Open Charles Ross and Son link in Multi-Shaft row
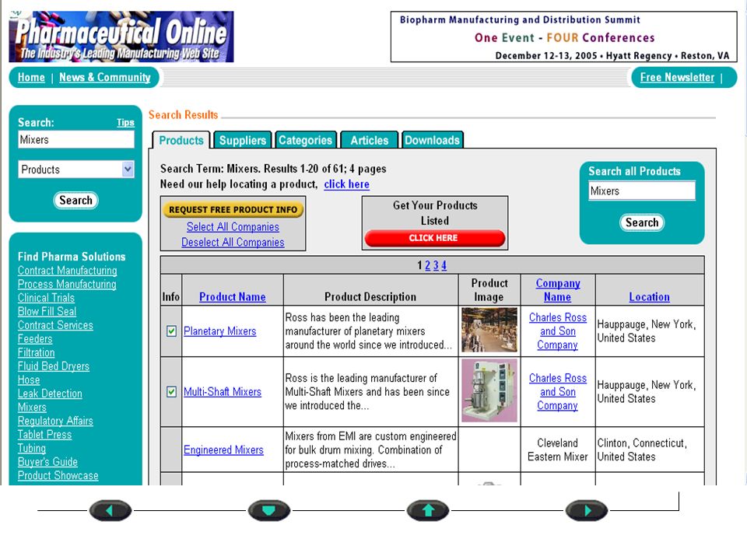The width and height of the screenshot is (747, 560). (558, 391)
